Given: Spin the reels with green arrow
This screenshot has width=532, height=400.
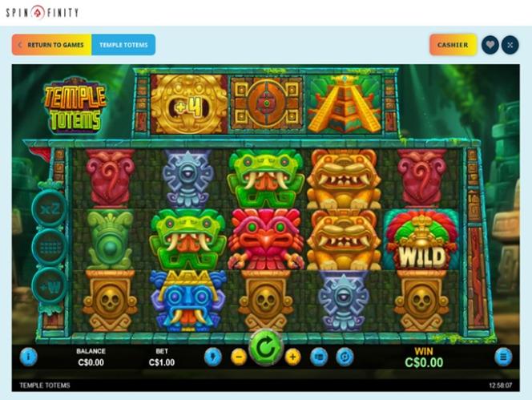Looking at the screenshot, I should click(x=266, y=347).
